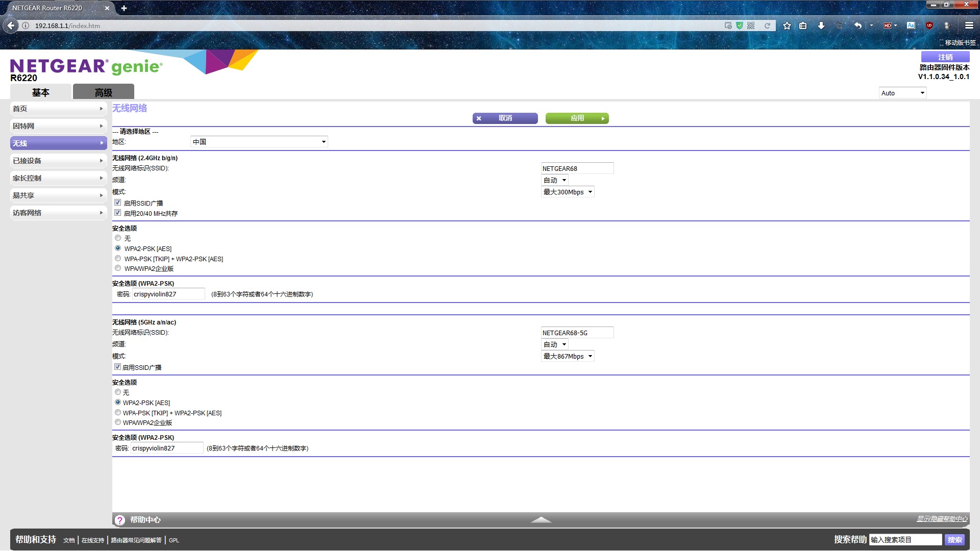
Task: Edit the 5GHz SSID field NETGEAR68-5G
Action: [x=577, y=333]
